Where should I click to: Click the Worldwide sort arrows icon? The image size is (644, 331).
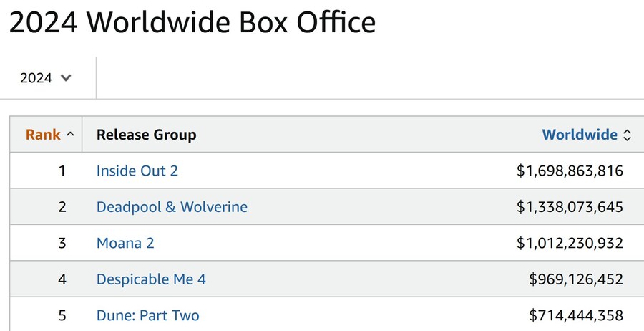click(x=628, y=135)
